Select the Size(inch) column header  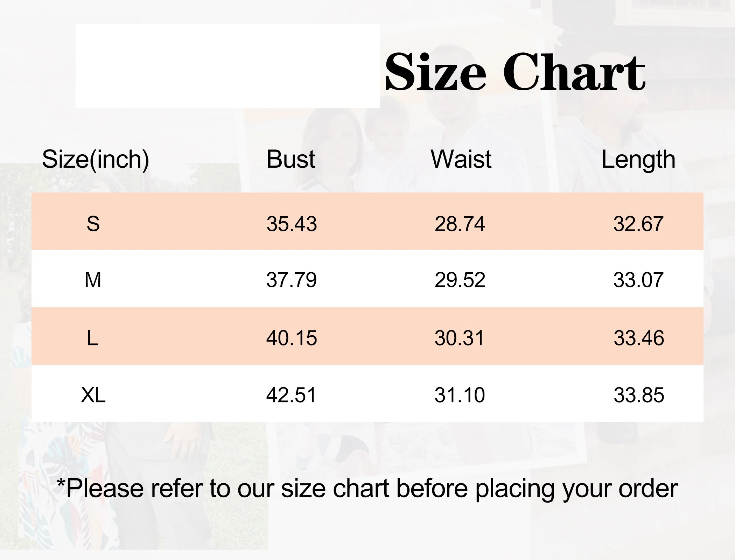(96, 160)
